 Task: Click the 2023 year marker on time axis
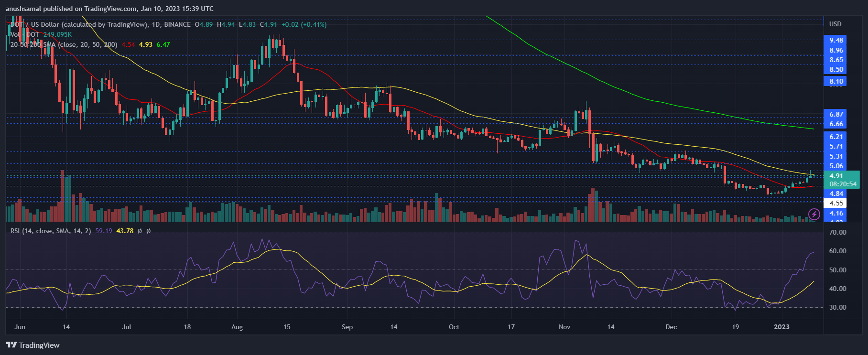click(x=782, y=327)
